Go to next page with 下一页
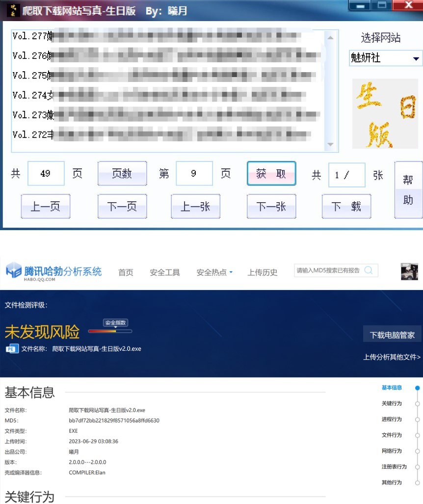Viewport: 423px width, 504px height. coord(122,206)
